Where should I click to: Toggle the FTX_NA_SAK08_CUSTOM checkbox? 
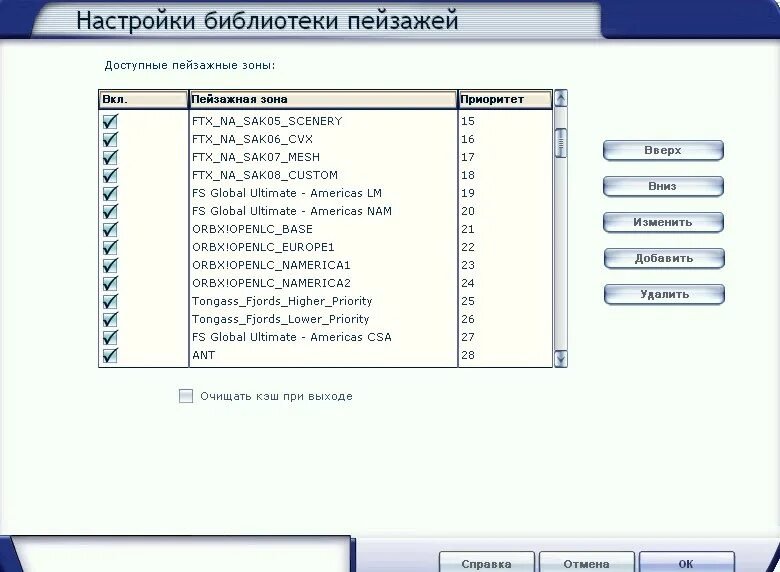point(110,175)
